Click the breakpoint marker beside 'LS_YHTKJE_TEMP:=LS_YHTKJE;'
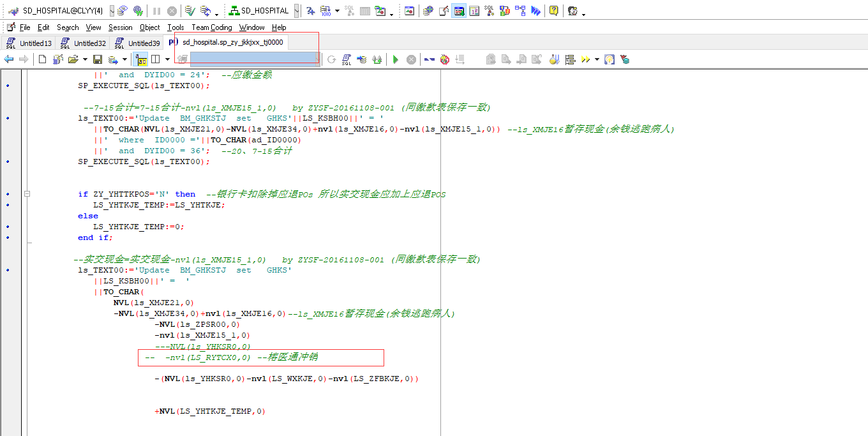 click(8, 205)
